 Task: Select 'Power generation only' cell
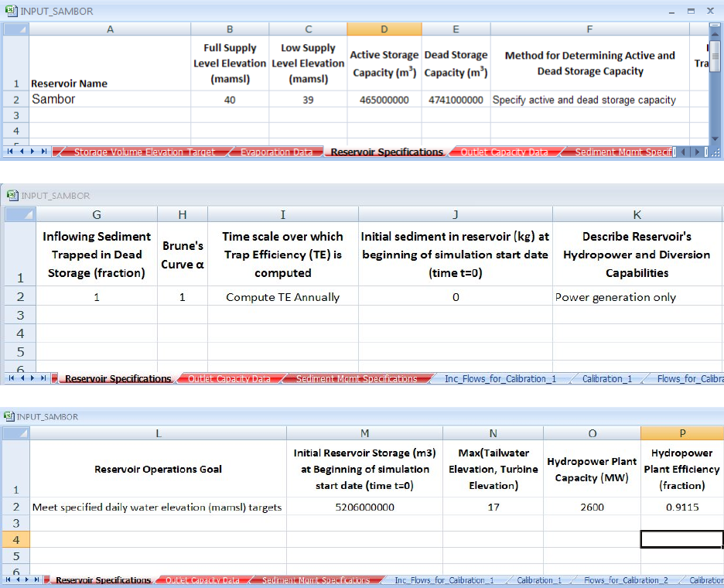(637, 297)
